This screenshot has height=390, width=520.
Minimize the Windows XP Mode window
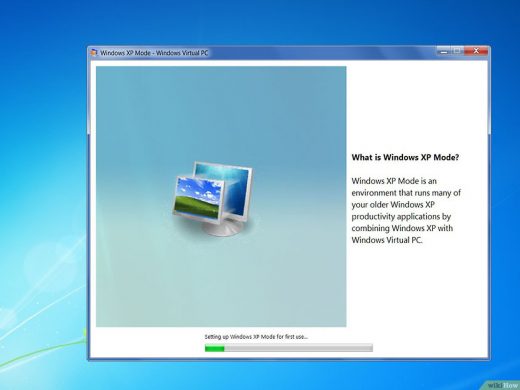(444, 51)
